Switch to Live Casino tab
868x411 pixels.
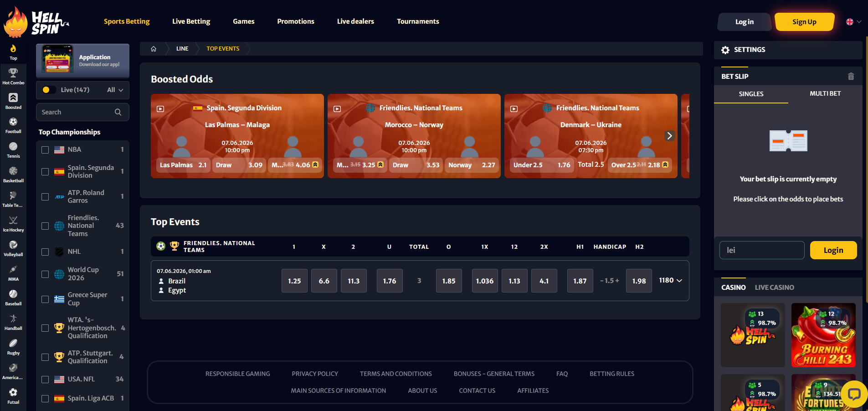[774, 288]
